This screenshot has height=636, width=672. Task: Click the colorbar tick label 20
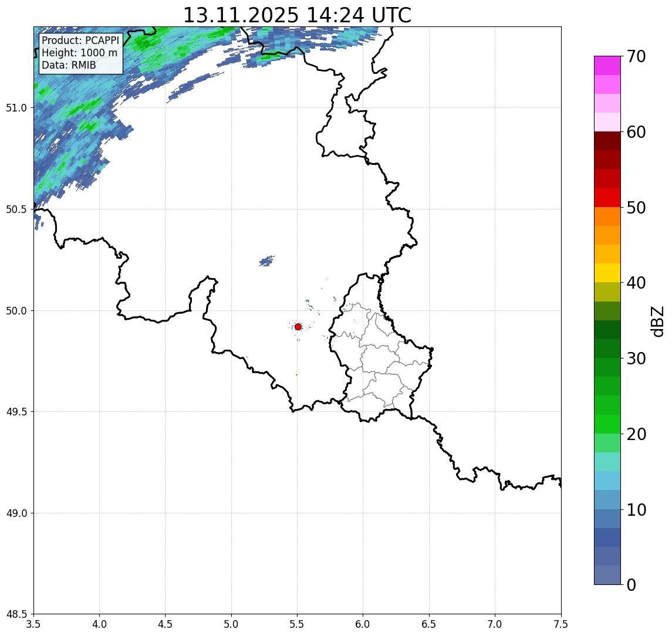636,434
